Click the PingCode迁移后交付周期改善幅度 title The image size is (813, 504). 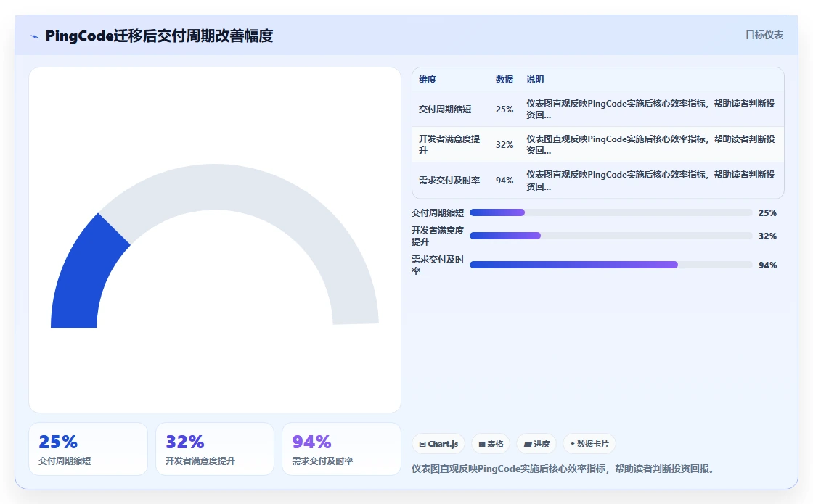(x=159, y=36)
